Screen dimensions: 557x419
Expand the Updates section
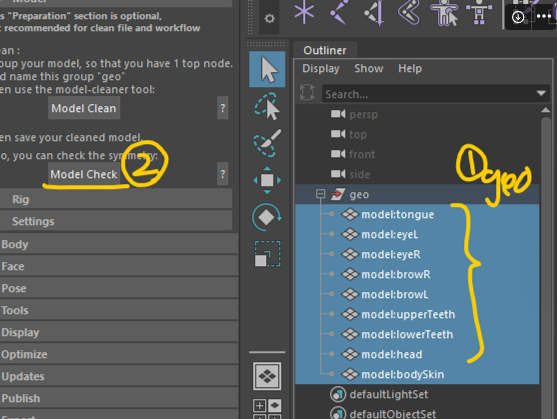[119, 376]
